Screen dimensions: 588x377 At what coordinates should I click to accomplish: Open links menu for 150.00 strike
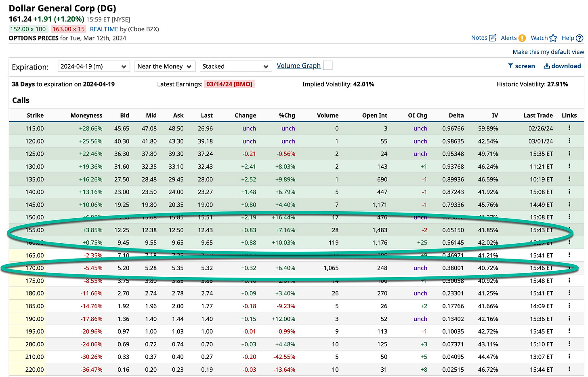click(569, 217)
